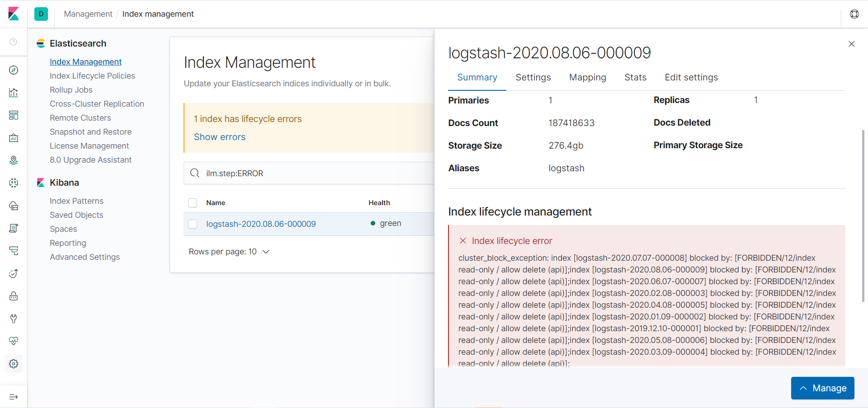Click the ilm.step:ERROR search field
868x408 pixels.
coord(309,173)
